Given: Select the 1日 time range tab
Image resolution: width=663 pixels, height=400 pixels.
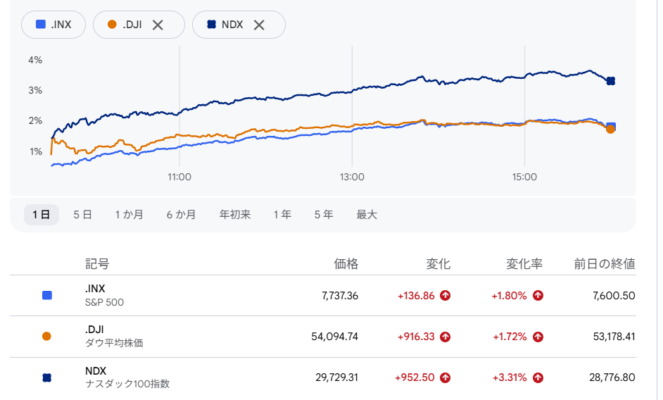Looking at the screenshot, I should (41, 215).
